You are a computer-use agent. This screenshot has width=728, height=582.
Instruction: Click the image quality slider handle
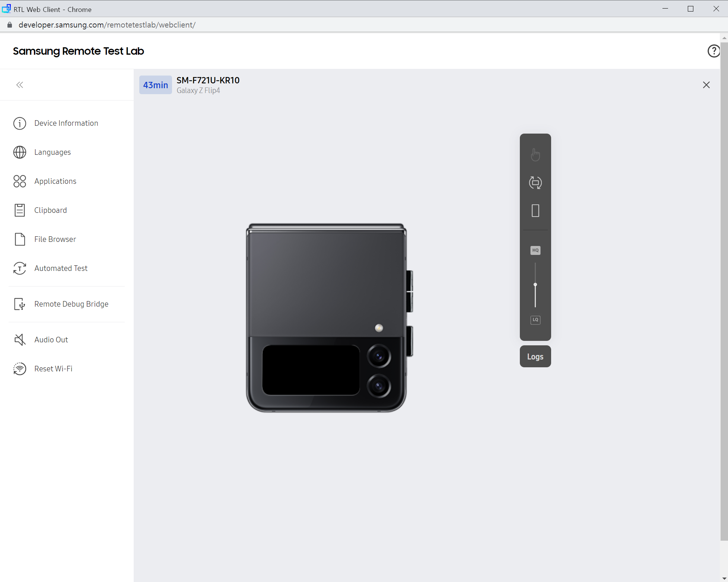(x=535, y=285)
